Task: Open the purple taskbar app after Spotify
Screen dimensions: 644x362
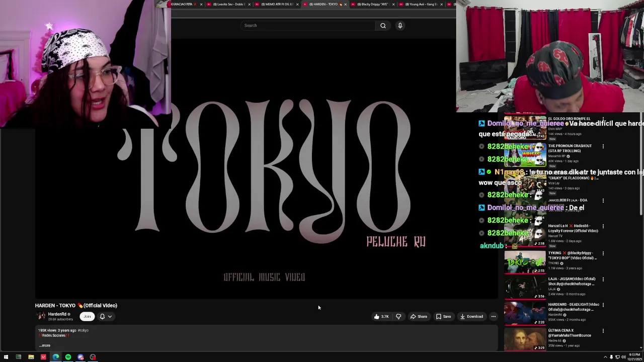Action: [80, 357]
